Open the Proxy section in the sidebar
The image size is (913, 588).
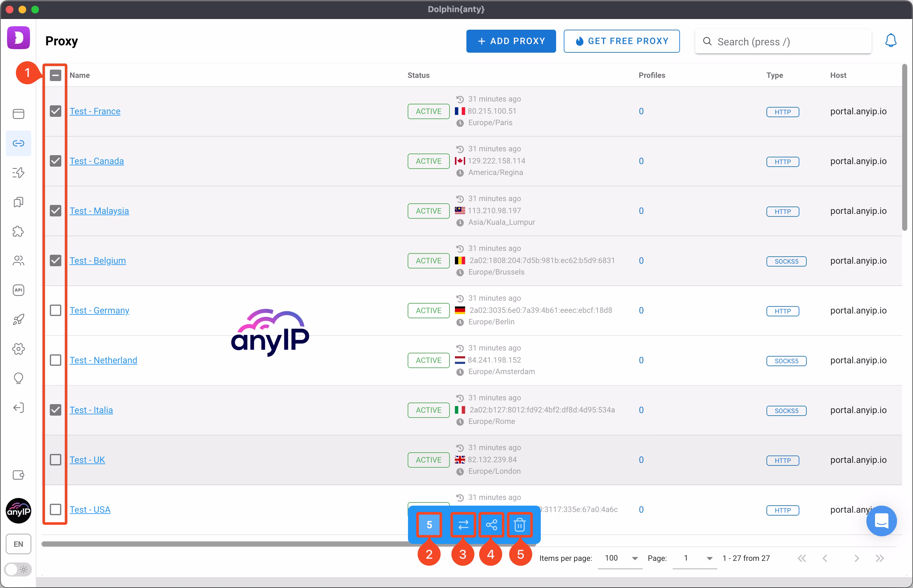pyautogui.click(x=18, y=143)
